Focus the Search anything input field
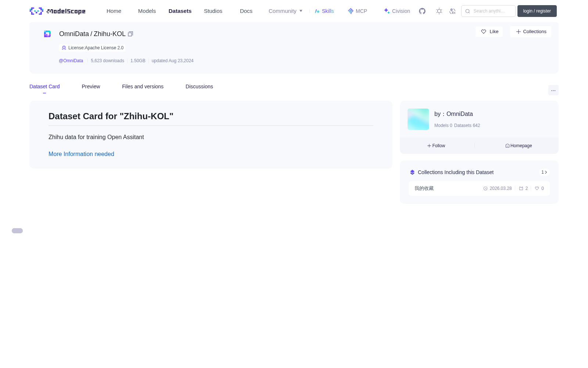 [488, 11]
